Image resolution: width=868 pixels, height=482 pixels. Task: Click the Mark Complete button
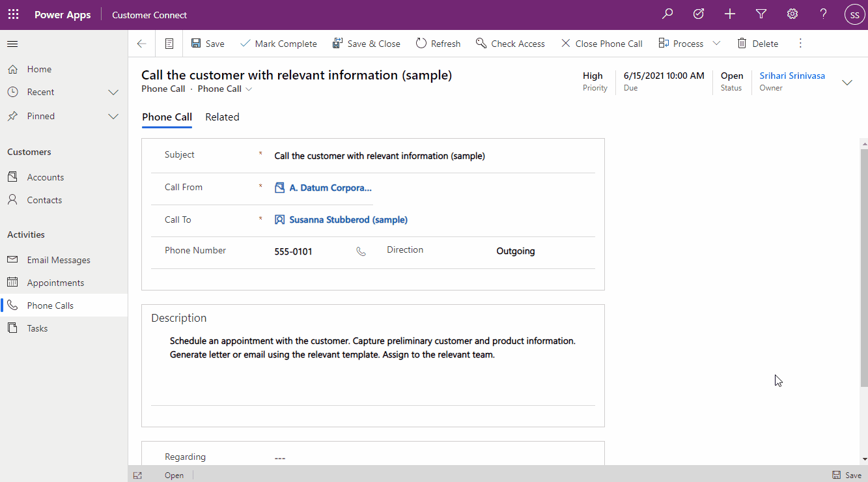point(279,44)
